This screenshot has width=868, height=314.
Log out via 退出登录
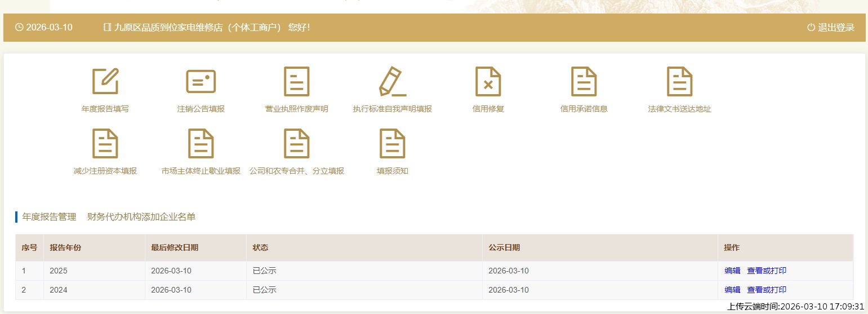831,28
